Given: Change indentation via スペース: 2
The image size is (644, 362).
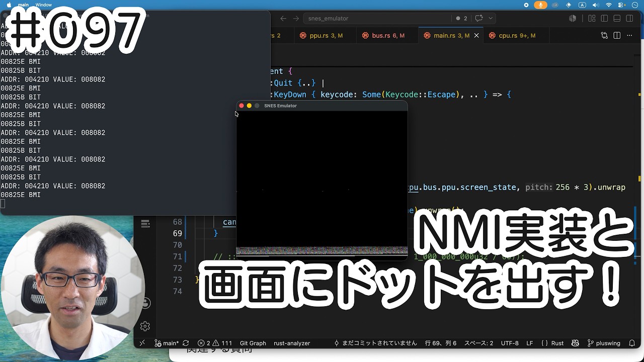Looking at the screenshot, I should point(478,343).
